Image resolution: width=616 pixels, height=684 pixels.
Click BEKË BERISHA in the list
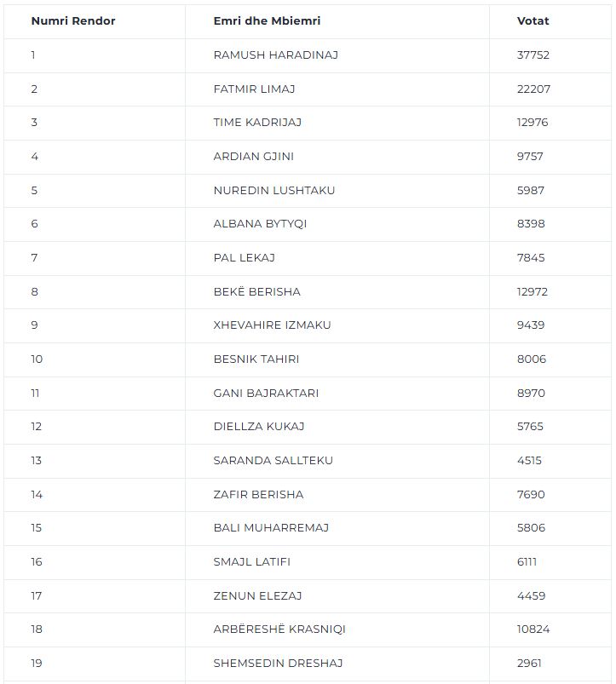tap(257, 291)
